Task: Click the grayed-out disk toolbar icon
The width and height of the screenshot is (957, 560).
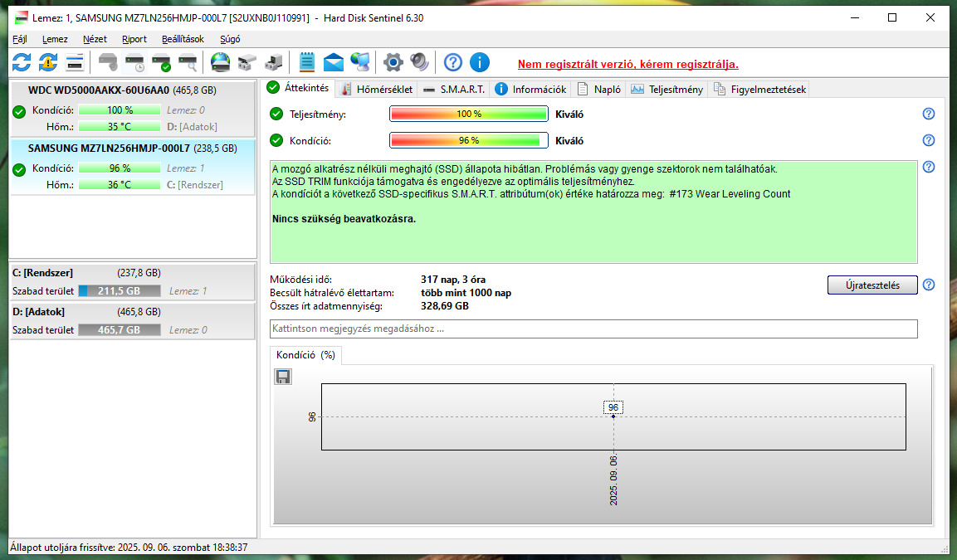Action: tap(108, 62)
